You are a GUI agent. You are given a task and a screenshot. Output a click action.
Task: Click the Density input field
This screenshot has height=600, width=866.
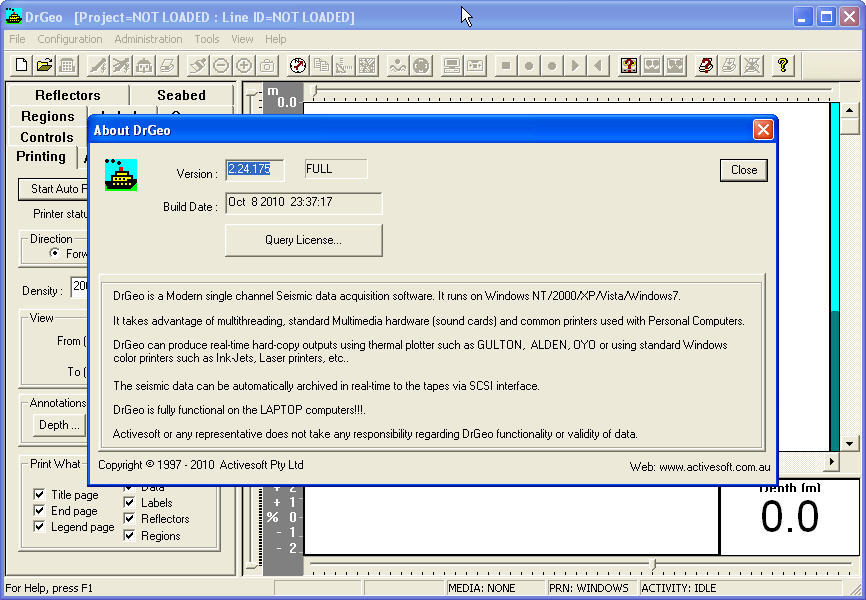click(x=80, y=286)
